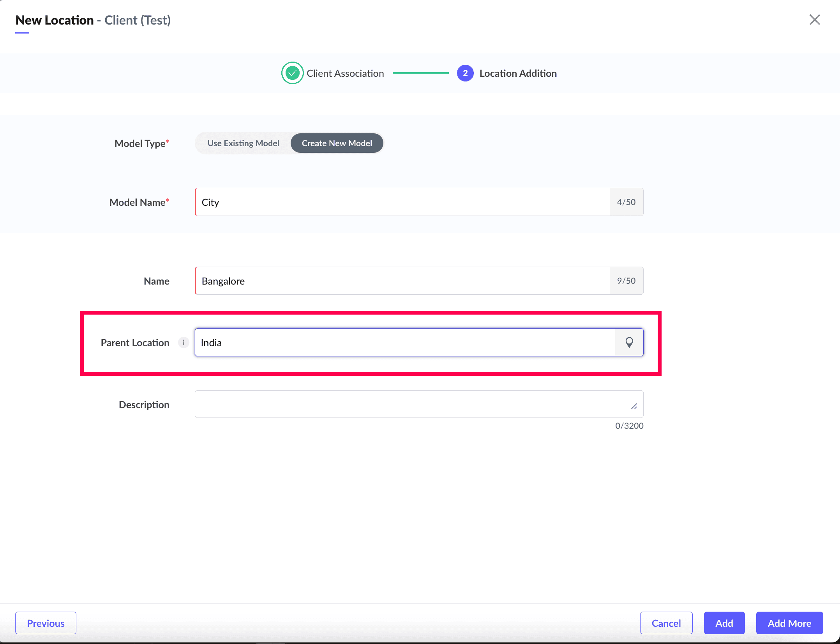Click the Location Addition step label
840x644 pixels.
[x=518, y=73]
